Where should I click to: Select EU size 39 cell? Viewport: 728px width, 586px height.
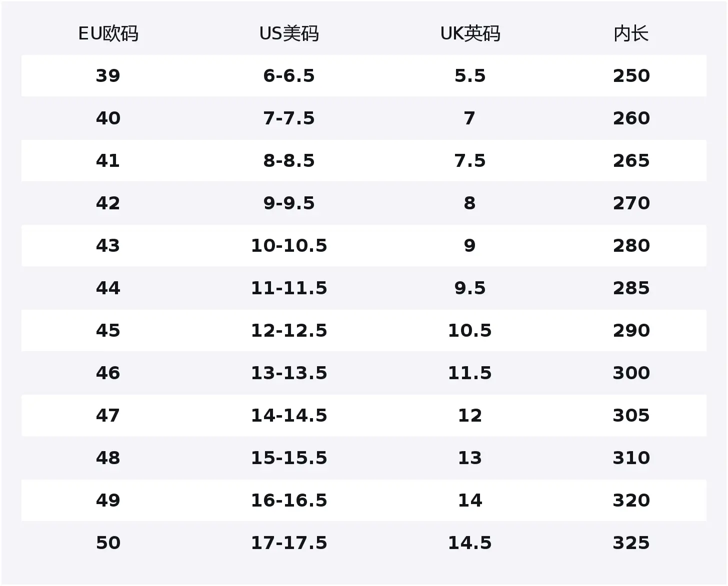(108, 76)
